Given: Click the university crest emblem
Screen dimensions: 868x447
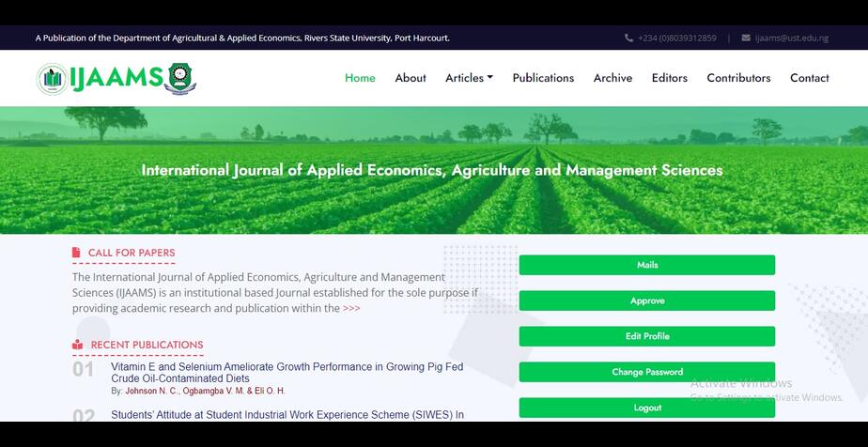Looking at the screenshot, I should coord(179,79).
